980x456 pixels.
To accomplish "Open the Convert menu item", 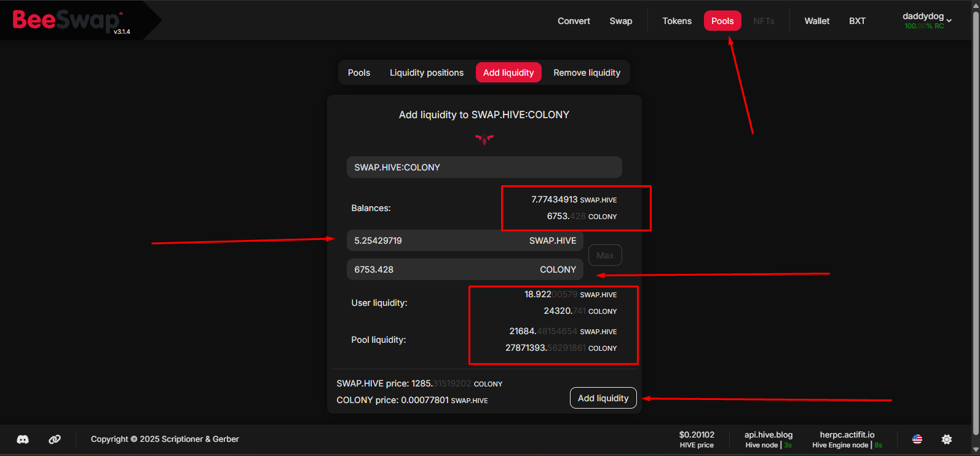I will [x=574, y=21].
